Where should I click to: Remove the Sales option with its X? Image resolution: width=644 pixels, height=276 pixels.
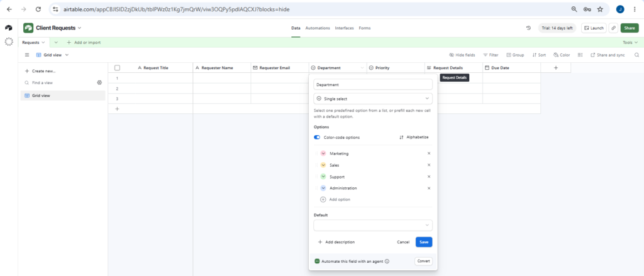point(429,165)
